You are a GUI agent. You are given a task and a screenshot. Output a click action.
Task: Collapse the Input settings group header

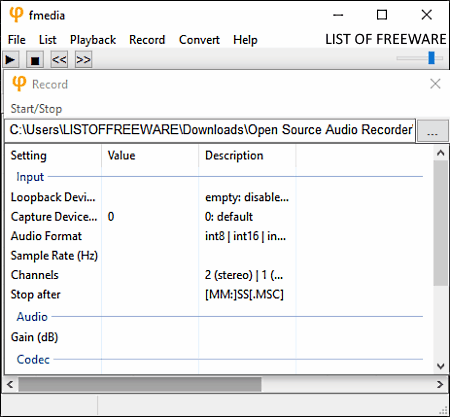(30, 177)
